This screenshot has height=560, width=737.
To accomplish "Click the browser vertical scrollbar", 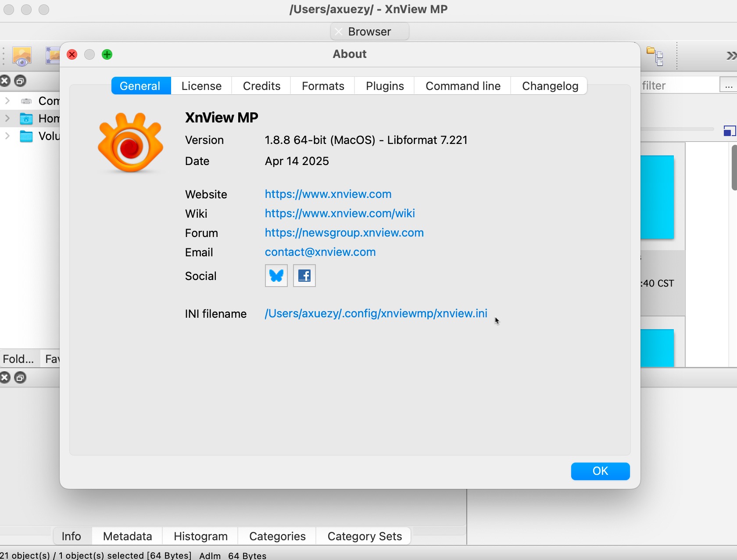I will 734,168.
